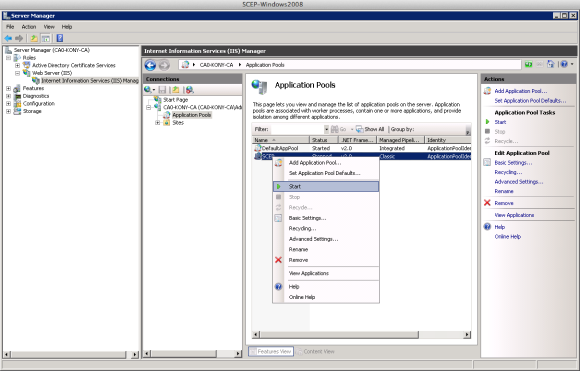This screenshot has height=371, width=580.
Task: Click the up folder icon in Connections toolbar
Action: [x=176, y=90]
